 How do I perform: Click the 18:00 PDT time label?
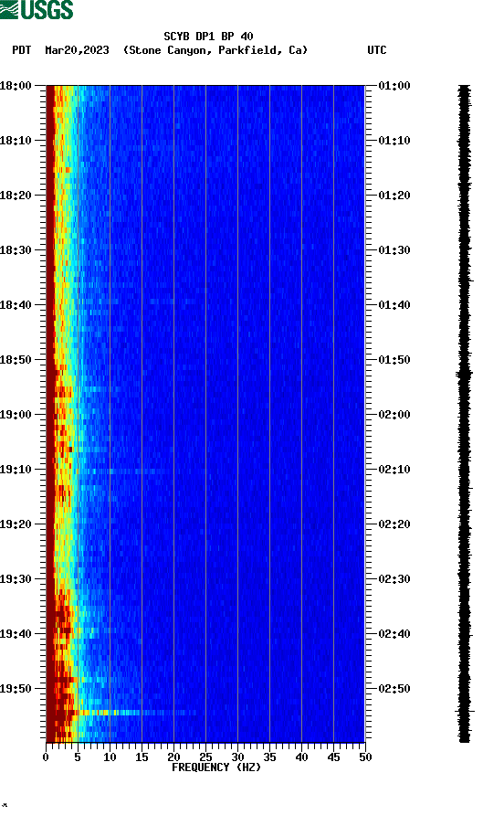[x=16, y=85]
